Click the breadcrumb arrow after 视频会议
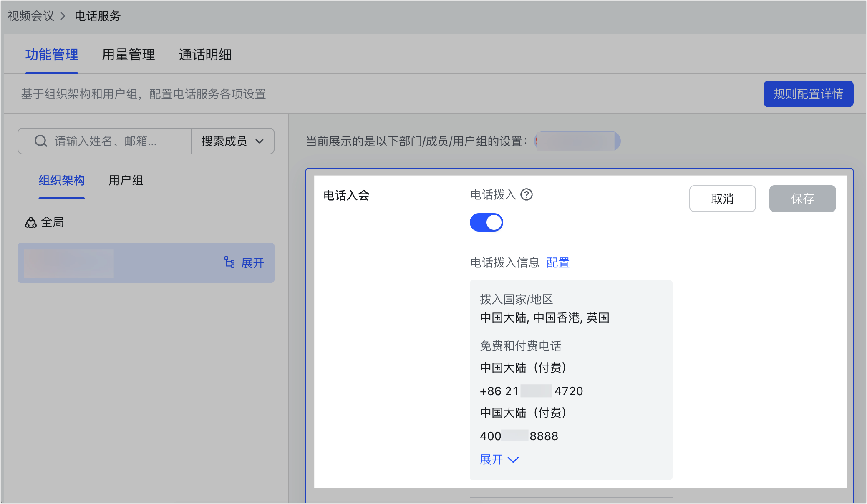 coord(63,16)
